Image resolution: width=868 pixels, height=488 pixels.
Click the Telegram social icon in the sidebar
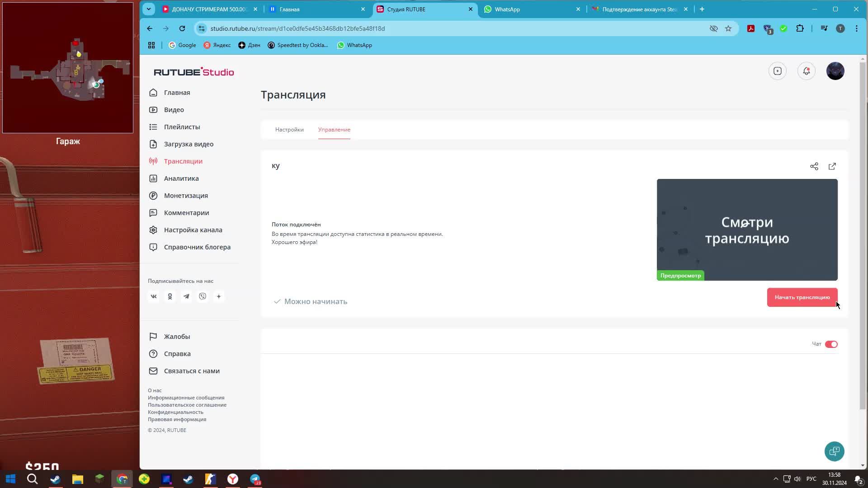point(186,296)
